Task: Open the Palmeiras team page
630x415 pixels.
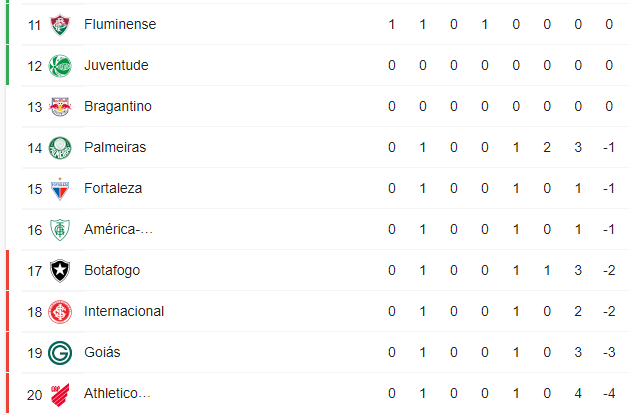Action: [x=115, y=147]
